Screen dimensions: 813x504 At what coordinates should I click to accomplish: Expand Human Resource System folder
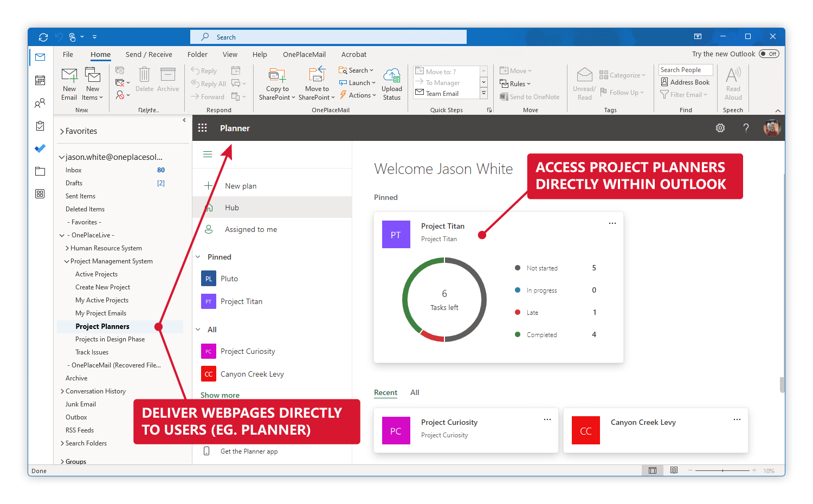coord(67,248)
